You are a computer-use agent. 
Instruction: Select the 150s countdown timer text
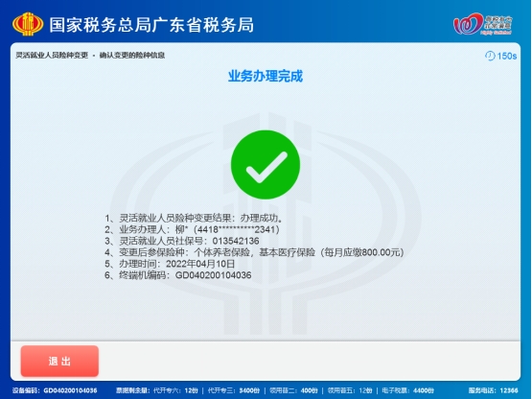coord(507,56)
